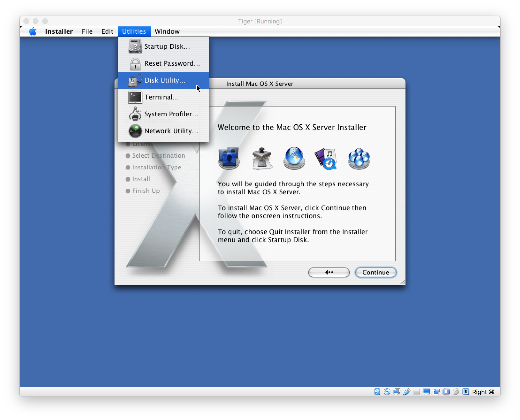Click Continue to proceed with installation

coord(375,272)
